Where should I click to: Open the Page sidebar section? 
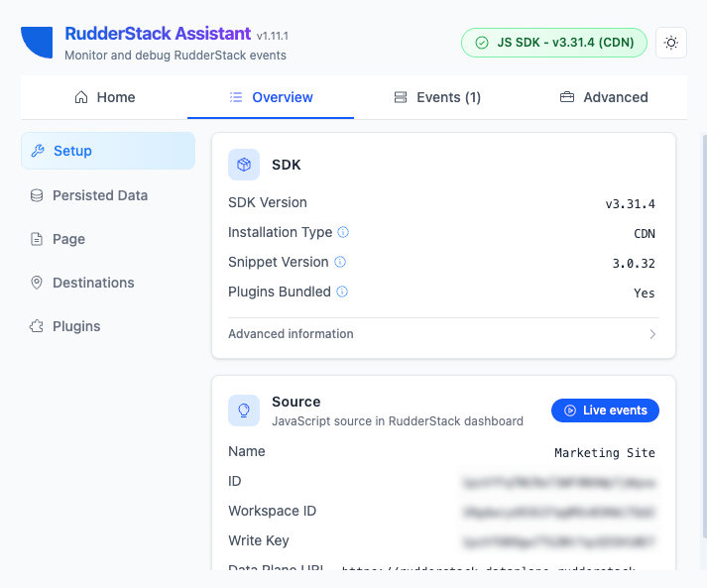108,239
